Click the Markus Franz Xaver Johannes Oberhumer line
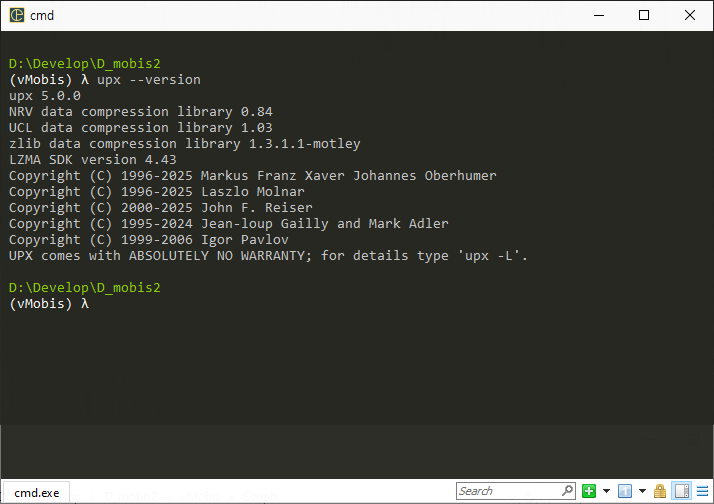Viewport: 714px width, 504px height. click(x=253, y=175)
